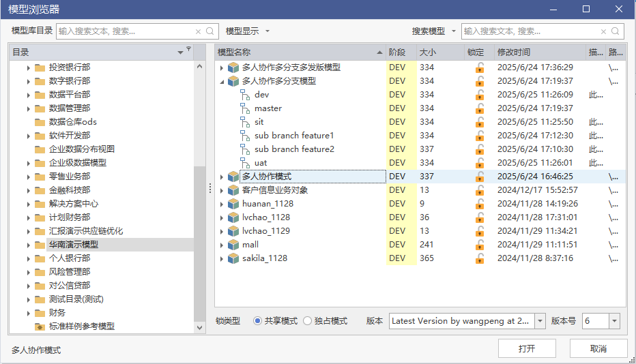Click the 目录 tree vertical scrollbar thumb
The height and width of the screenshot is (364, 636).
[x=199, y=243]
